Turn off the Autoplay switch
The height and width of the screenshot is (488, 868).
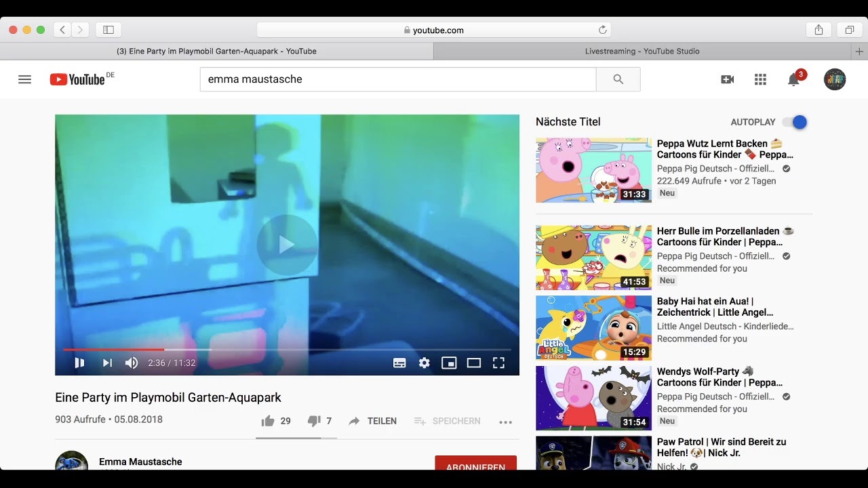pos(794,122)
